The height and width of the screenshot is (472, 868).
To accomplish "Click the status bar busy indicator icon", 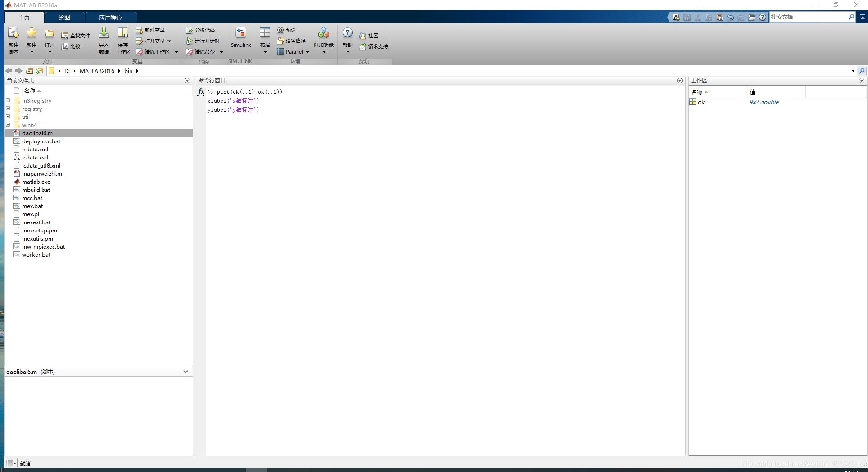I will point(10,463).
